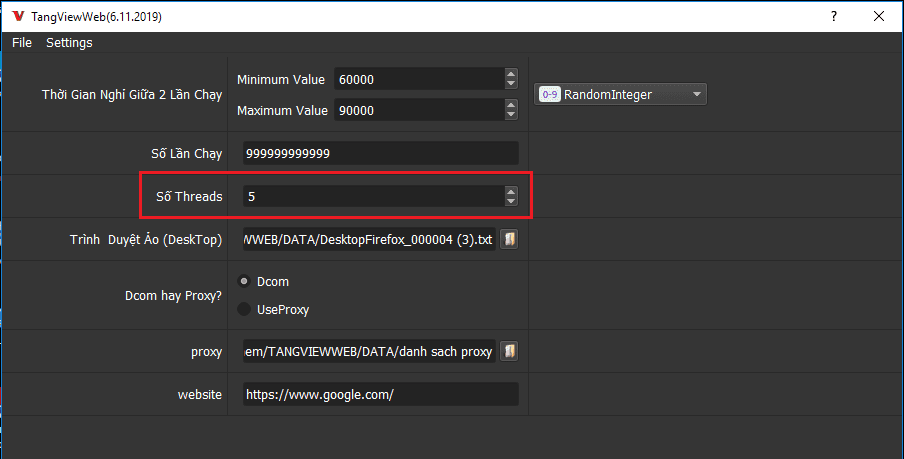This screenshot has width=904, height=459.
Task: Click the website URL input field
Action: pyautogui.click(x=380, y=395)
